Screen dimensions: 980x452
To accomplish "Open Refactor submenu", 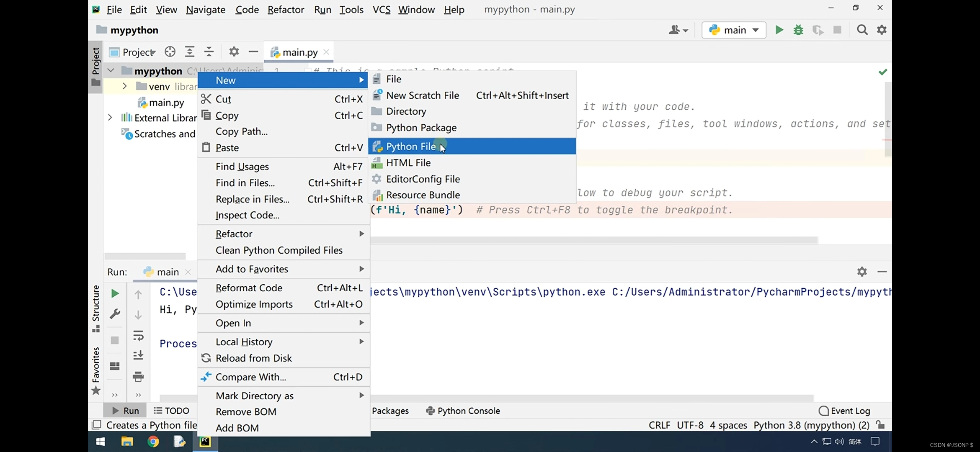I will (284, 234).
